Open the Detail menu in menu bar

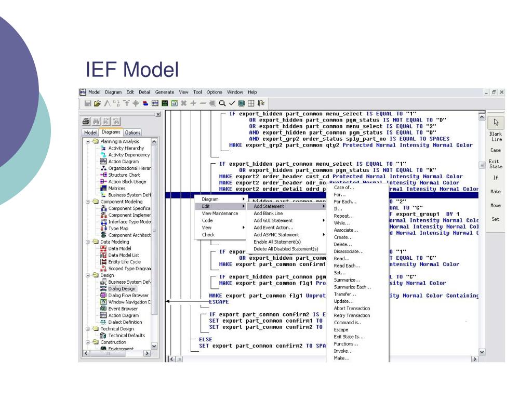pyautogui.click(x=144, y=92)
